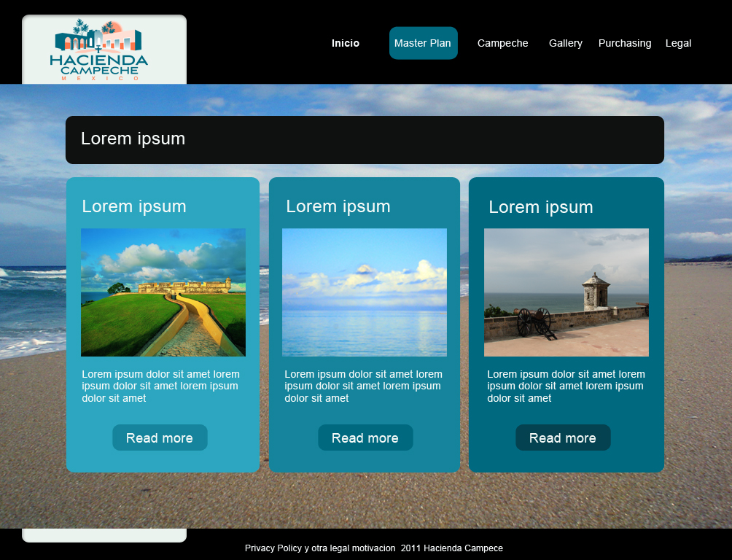Navigate to the Purchasing page
732x560 pixels.
tap(625, 43)
